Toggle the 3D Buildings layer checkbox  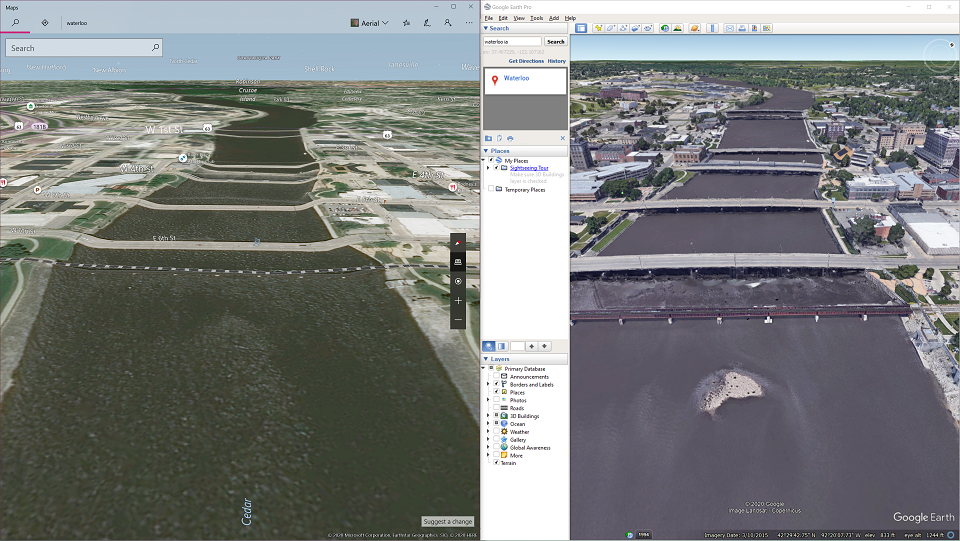pos(496,416)
